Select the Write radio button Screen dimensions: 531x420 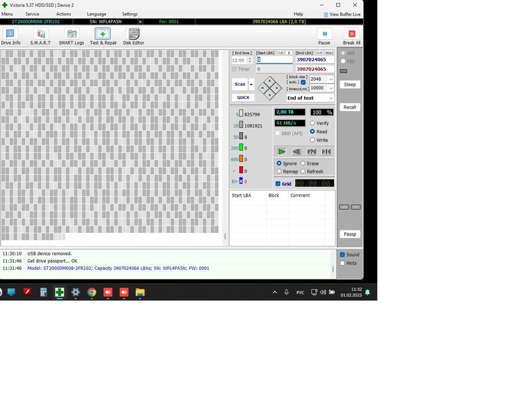coord(312,140)
